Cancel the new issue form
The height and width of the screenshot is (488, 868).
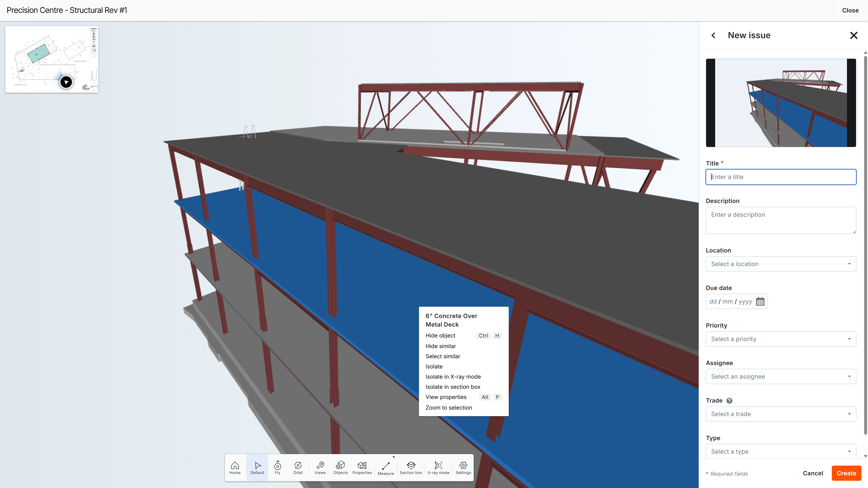(813, 473)
